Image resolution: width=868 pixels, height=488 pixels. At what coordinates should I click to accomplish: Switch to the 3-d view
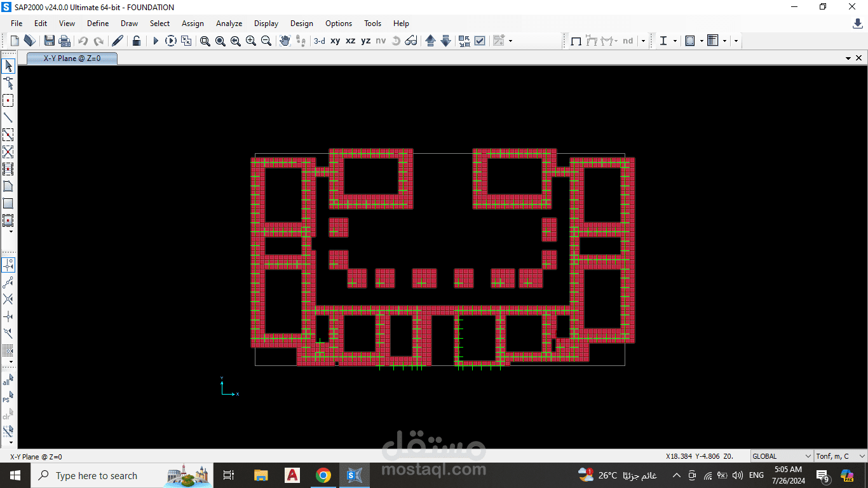pos(320,41)
